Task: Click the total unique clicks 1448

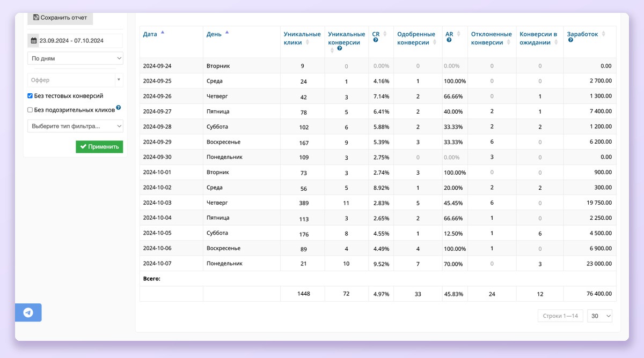Action: pyautogui.click(x=303, y=294)
